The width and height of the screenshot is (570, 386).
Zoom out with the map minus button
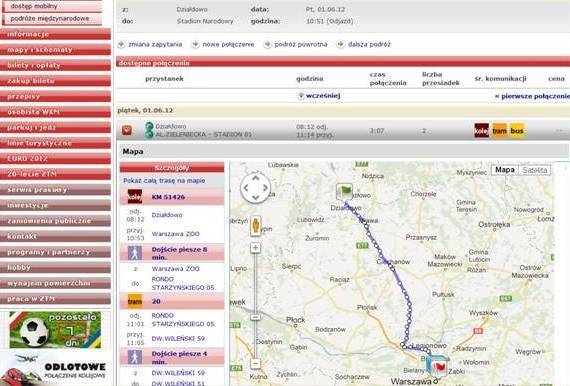[256, 363]
